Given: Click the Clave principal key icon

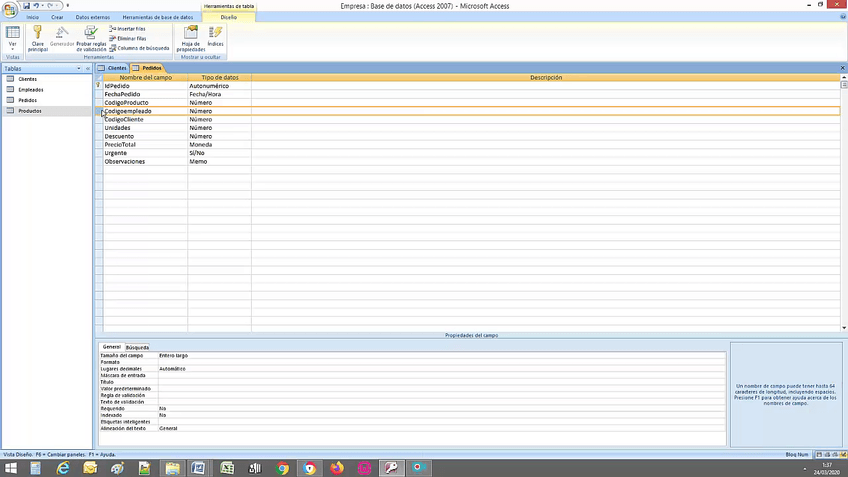Looking at the screenshot, I should 37,38.
